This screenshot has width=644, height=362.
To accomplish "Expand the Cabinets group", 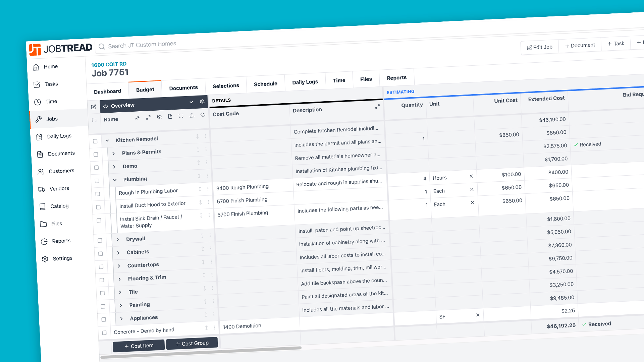I will (118, 253).
